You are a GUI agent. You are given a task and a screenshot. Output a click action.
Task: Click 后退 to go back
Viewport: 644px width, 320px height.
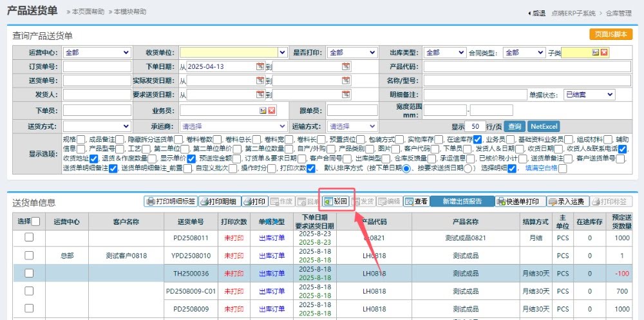536,13
